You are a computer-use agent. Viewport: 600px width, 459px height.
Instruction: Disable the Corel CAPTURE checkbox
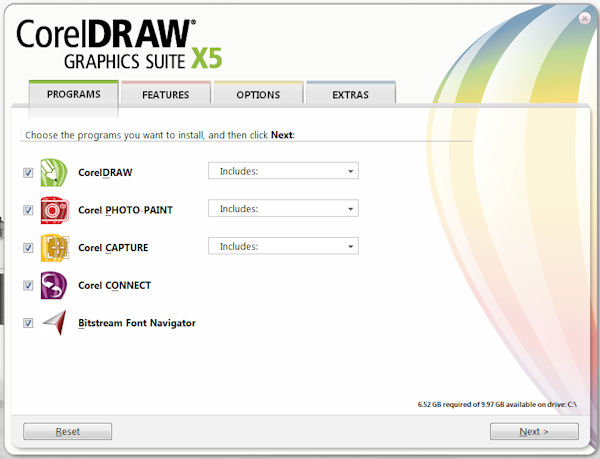(28, 247)
